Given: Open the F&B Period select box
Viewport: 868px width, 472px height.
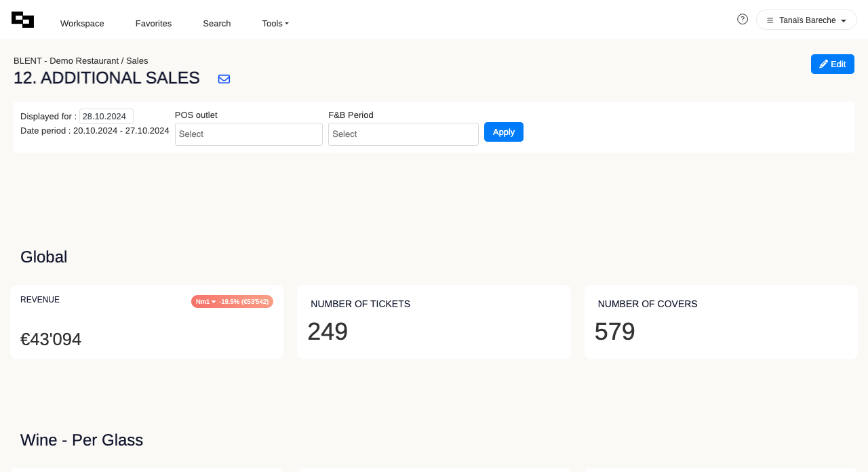Looking at the screenshot, I should 403,134.
